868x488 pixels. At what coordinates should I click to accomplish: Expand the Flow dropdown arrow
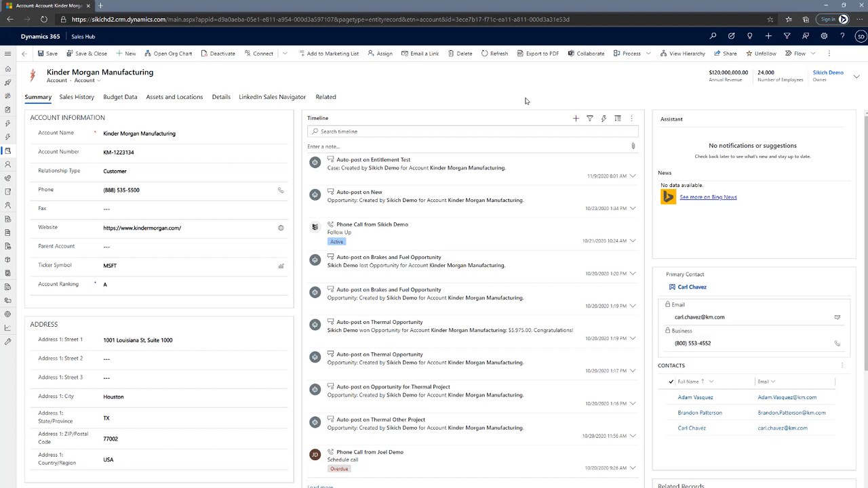point(813,54)
